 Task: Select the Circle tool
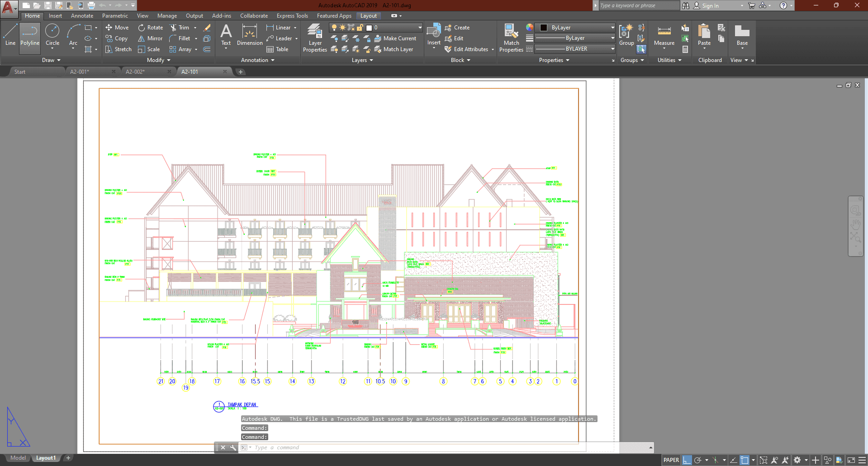click(x=52, y=34)
